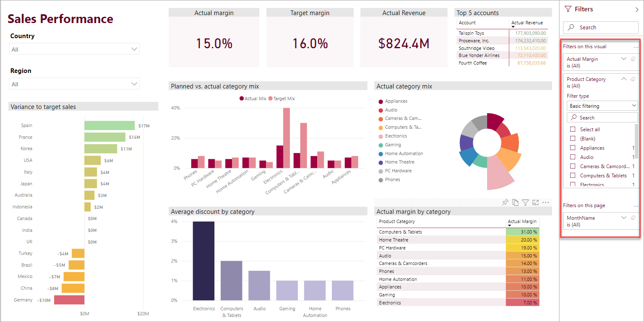Expand the Actual Margin filter card

623,59
